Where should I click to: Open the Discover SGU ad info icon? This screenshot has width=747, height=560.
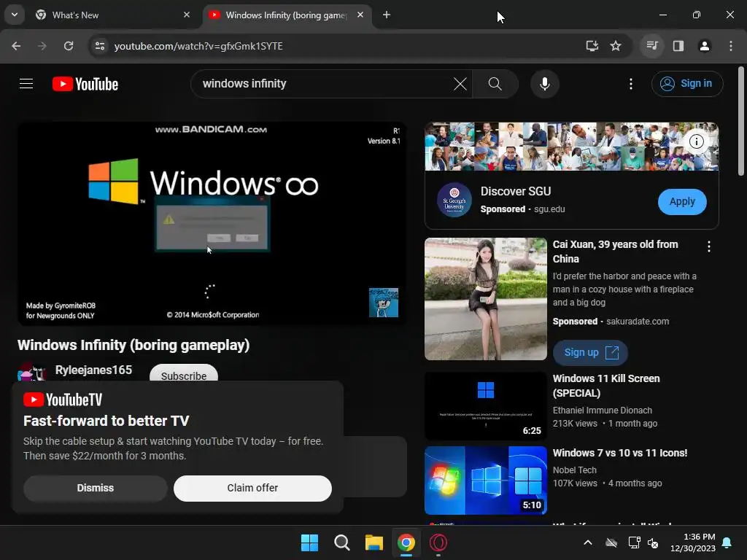click(697, 141)
